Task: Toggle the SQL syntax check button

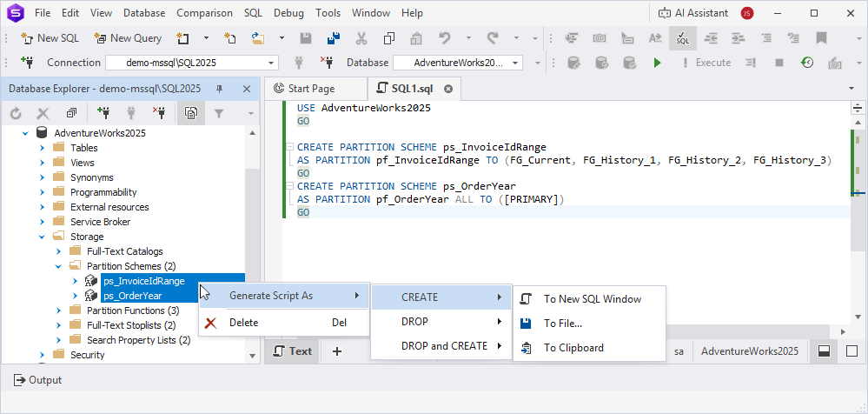Action: coord(683,38)
